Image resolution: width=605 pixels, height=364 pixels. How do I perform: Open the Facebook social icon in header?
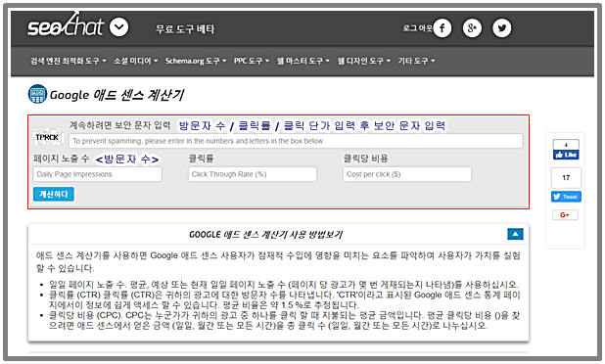[x=442, y=28]
